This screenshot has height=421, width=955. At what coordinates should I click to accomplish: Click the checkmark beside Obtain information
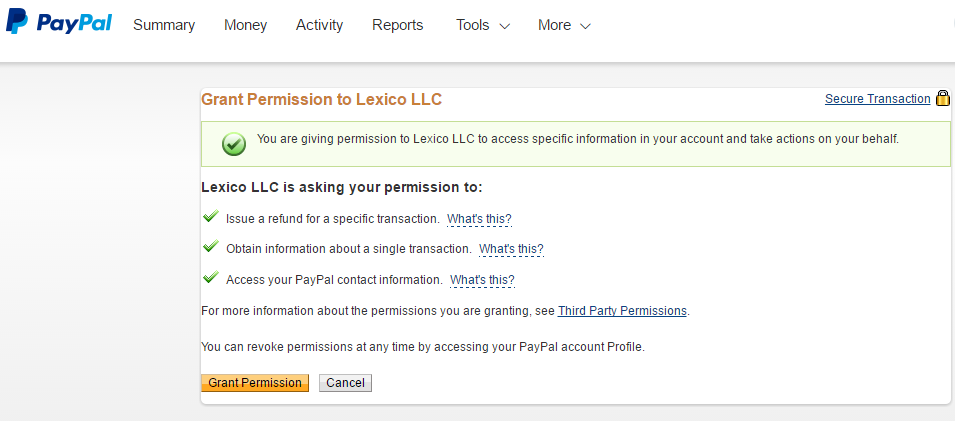coord(211,247)
